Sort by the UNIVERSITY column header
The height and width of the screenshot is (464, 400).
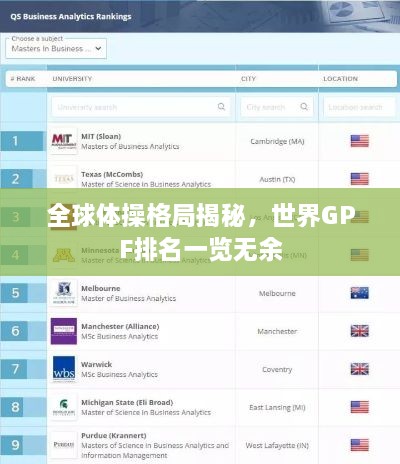click(x=72, y=79)
